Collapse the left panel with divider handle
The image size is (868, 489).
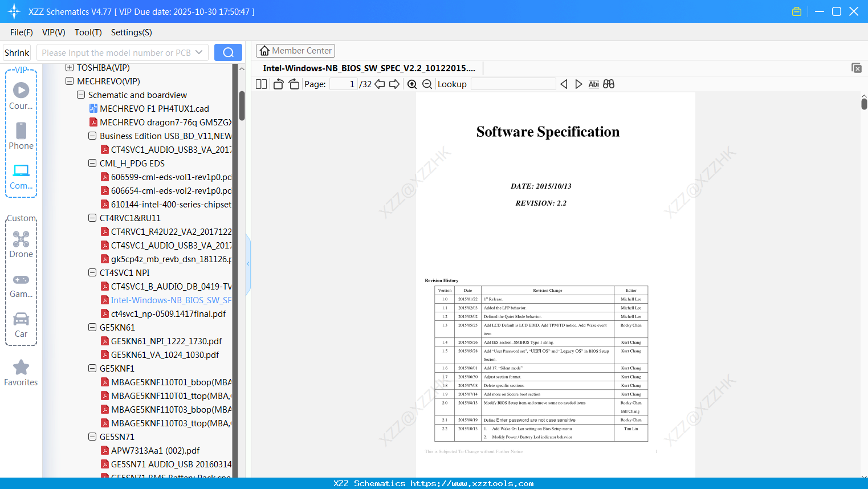coord(248,264)
